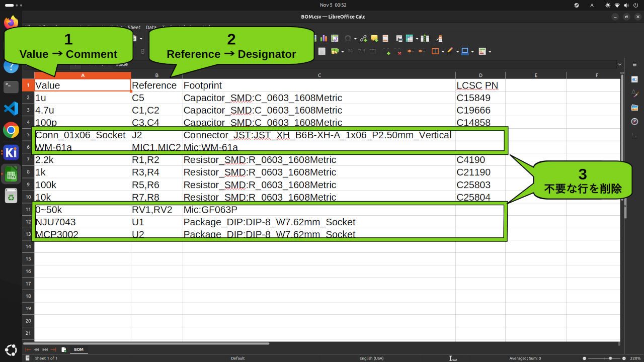The image size is (644, 362).
Task: Go to first sheet tab arrow
Action: coord(28,349)
